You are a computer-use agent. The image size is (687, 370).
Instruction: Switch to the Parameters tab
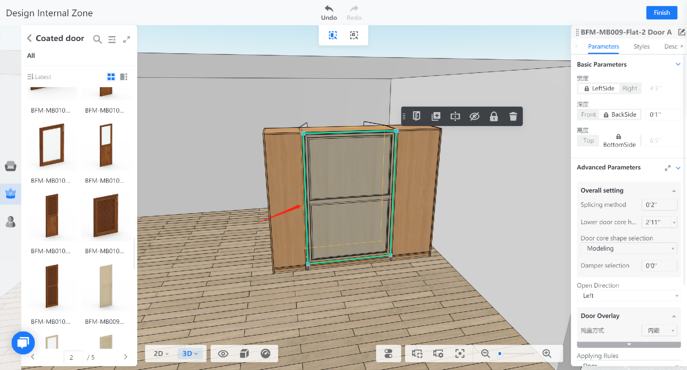tap(603, 46)
